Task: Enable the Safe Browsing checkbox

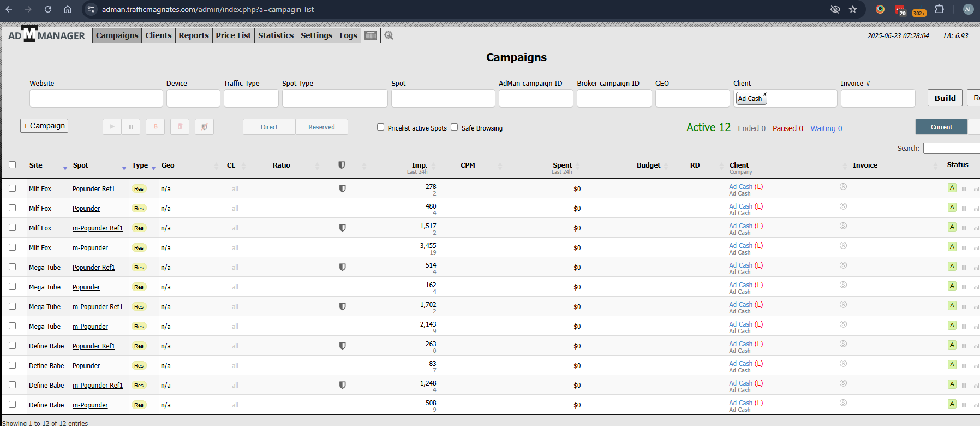Action: tap(454, 127)
